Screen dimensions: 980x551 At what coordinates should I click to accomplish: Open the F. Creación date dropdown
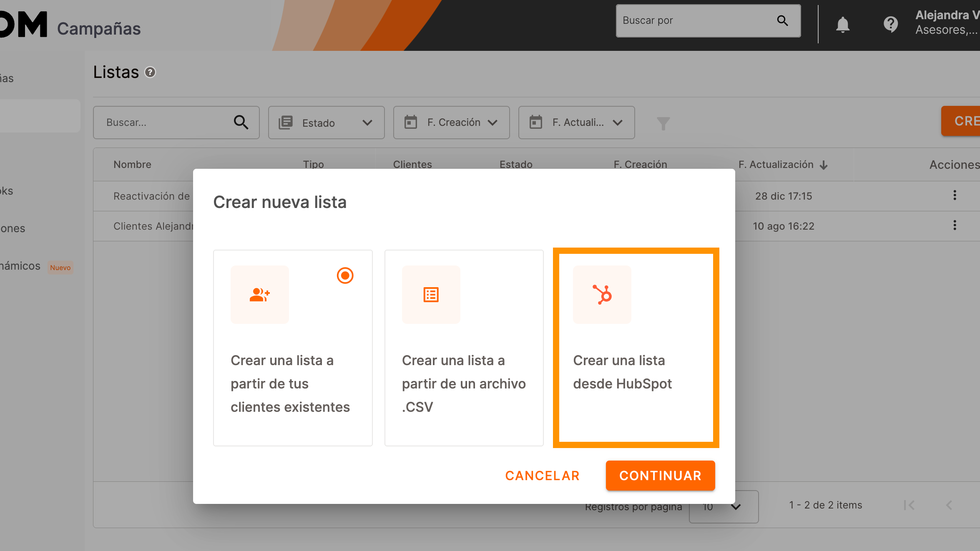point(451,123)
